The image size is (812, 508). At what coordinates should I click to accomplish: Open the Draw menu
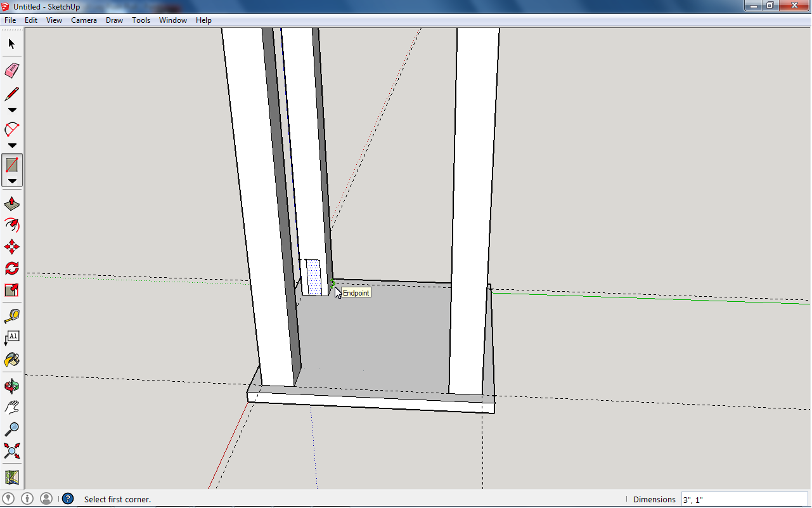[115, 20]
